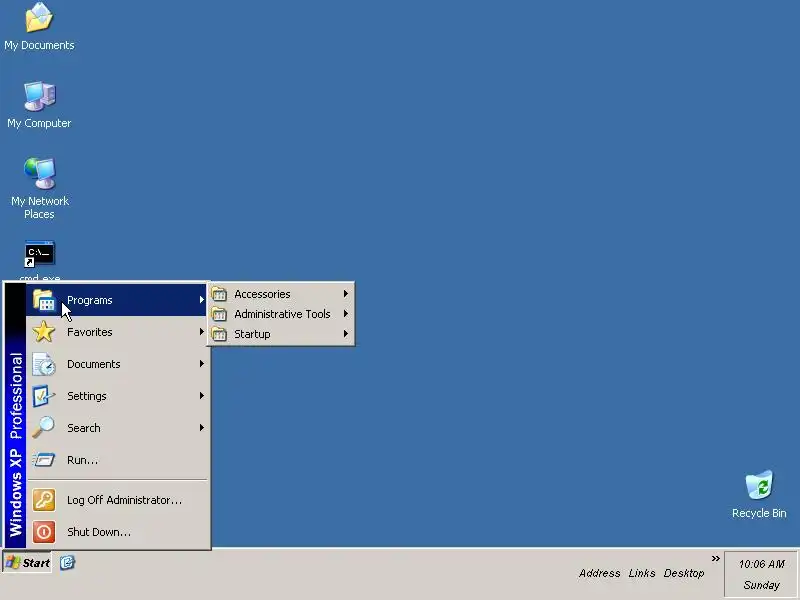Expand the Accessories submenu arrow
Image resolution: width=800 pixels, height=600 pixels.
point(345,294)
